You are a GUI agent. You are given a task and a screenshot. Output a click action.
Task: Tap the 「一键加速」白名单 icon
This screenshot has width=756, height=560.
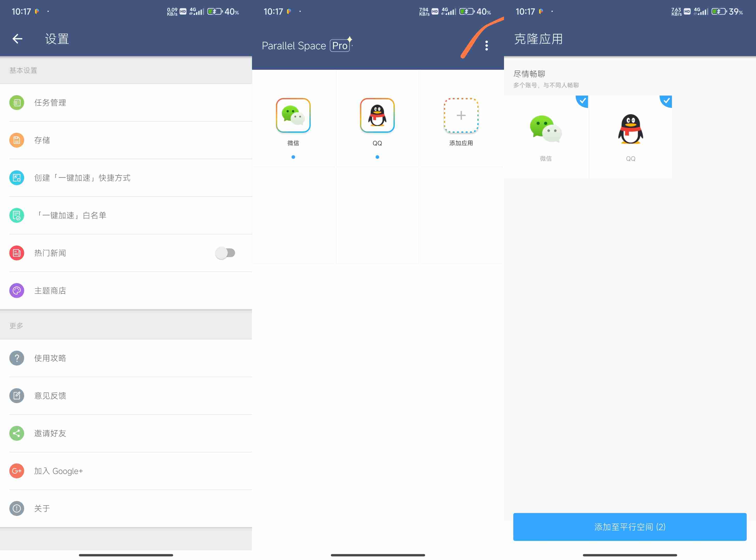17,215
